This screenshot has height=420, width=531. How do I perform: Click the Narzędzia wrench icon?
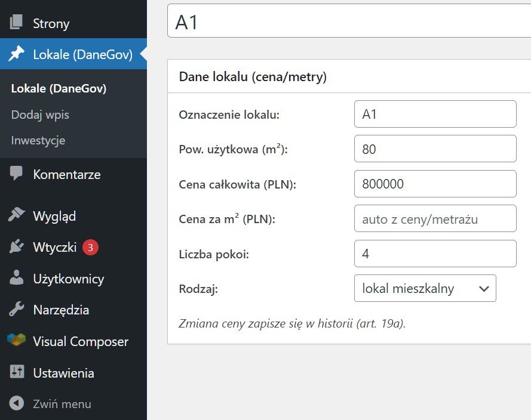click(x=16, y=310)
